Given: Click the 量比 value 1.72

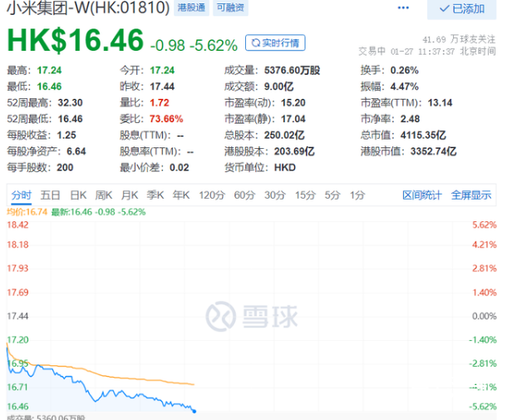Looking at the screenshot, I should coord(160,102).
